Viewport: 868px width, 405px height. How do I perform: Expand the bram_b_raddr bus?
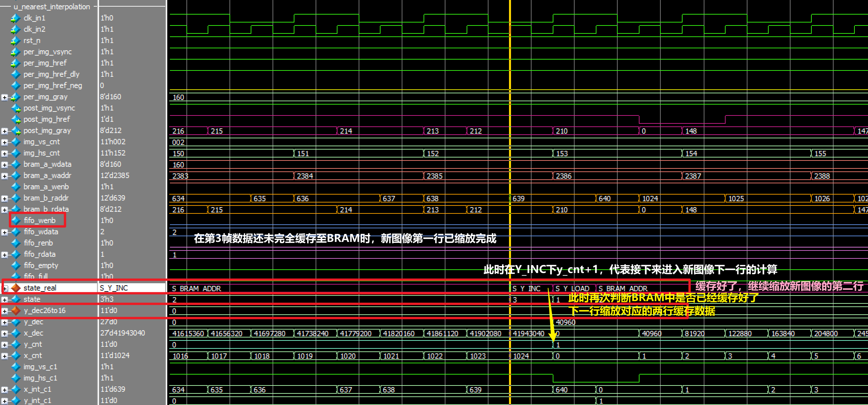[x=4, y=199]
